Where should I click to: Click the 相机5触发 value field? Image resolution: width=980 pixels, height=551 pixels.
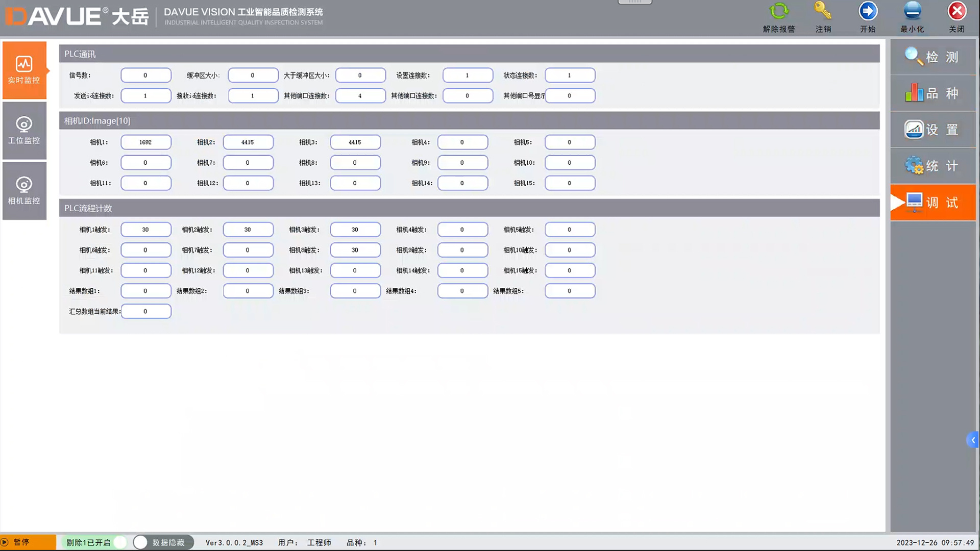[x=570, y=230]
